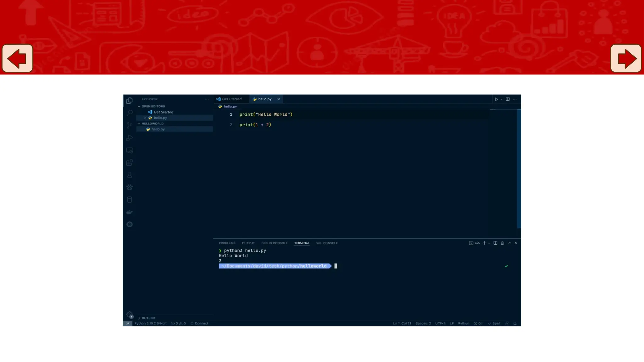
Task: Open the Testing flask icon
Action: coord(130,175)
